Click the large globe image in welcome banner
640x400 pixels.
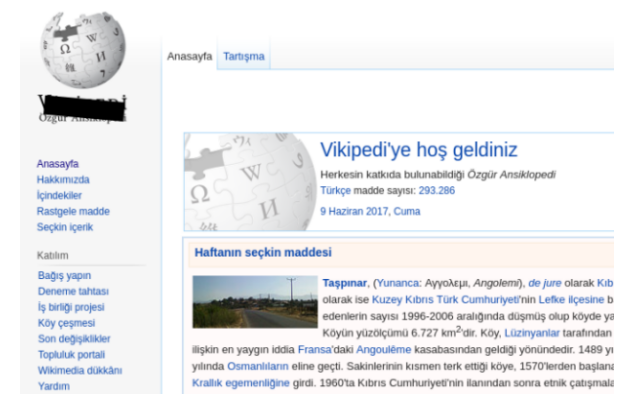coord(251,182)
